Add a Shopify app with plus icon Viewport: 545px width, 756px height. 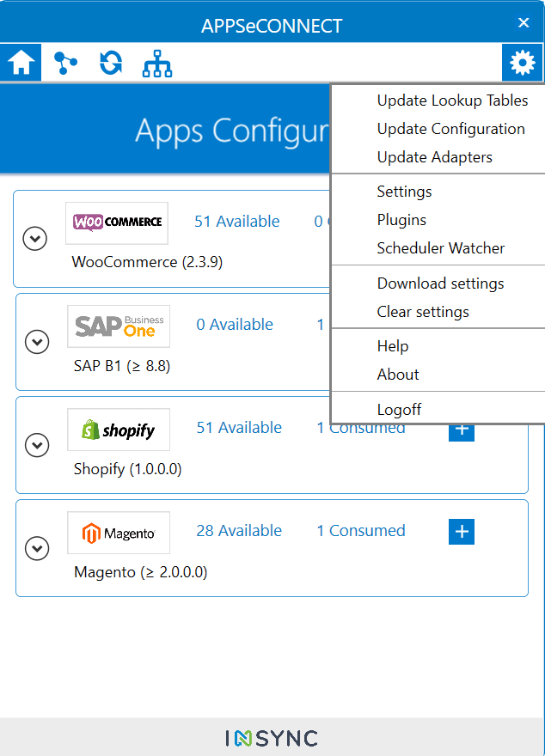[462, 430]
